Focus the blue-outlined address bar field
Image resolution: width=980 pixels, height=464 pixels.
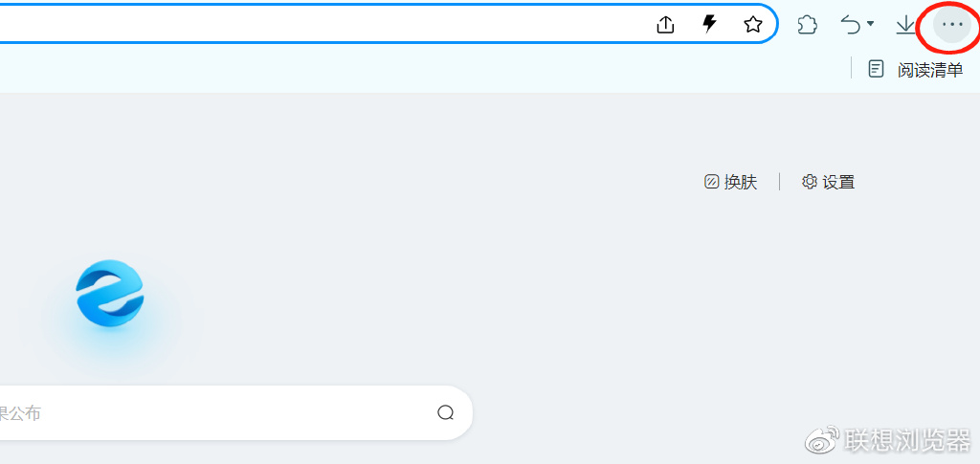388,24
